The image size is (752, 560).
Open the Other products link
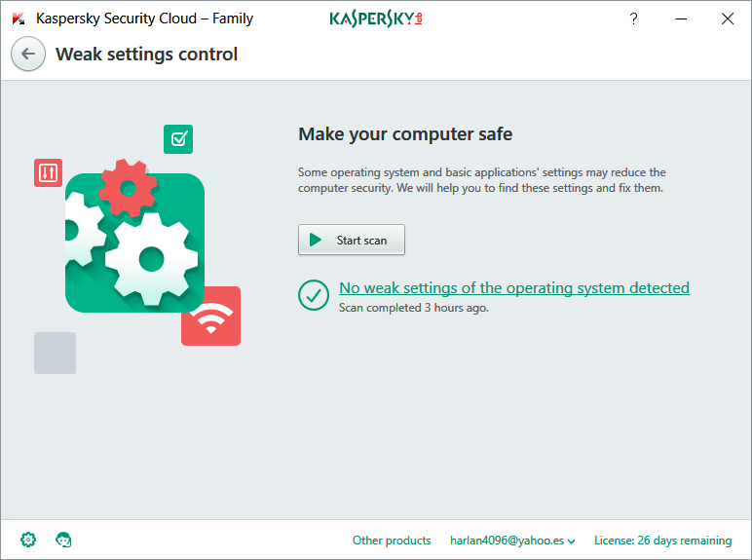click(392, 541)
